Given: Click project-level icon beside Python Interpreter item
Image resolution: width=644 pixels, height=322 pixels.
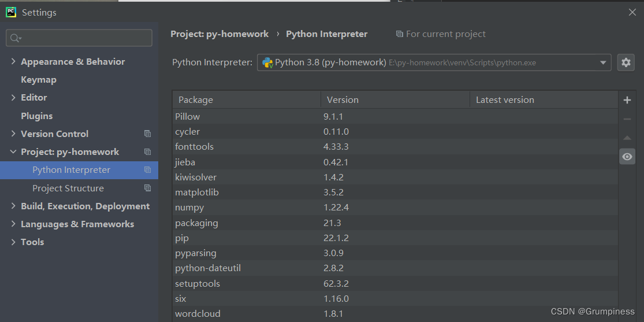Looking at the screenshot, I should coord(147,170).
